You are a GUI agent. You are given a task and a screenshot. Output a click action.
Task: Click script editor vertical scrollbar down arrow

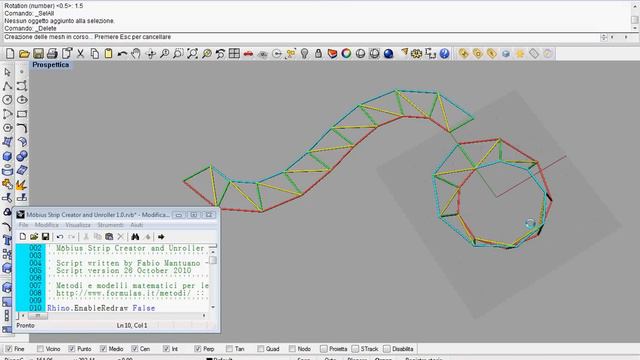(x=213, y=307)
